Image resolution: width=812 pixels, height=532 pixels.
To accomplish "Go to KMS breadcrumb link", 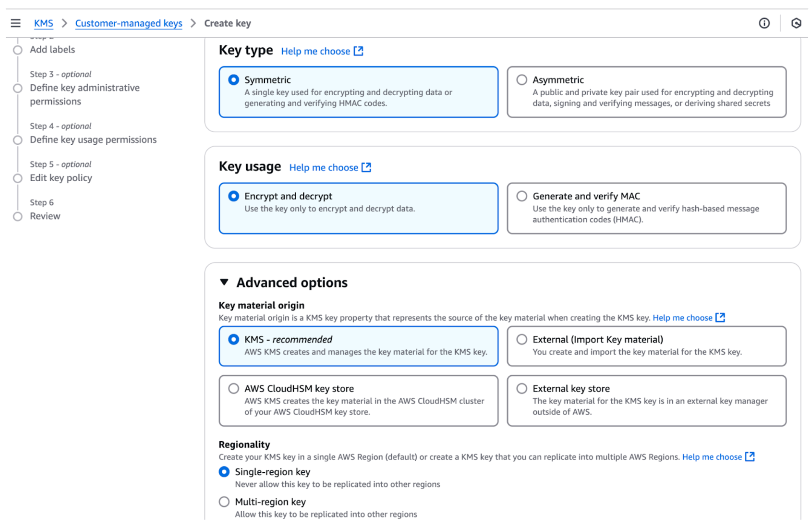I will pos(43,23).
